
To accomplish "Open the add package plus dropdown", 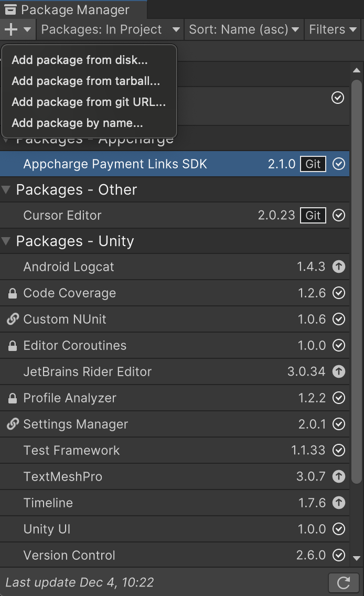I will pos(17,29).
